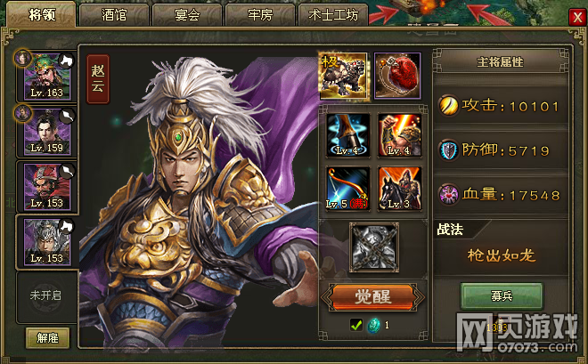Toggle the green checkmark below 觉醒

coord(355,325)
